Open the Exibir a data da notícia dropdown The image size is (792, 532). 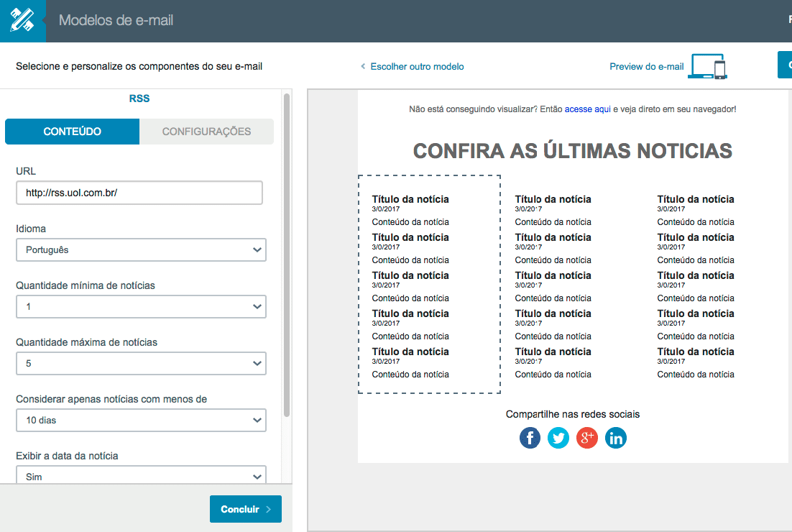141,476
